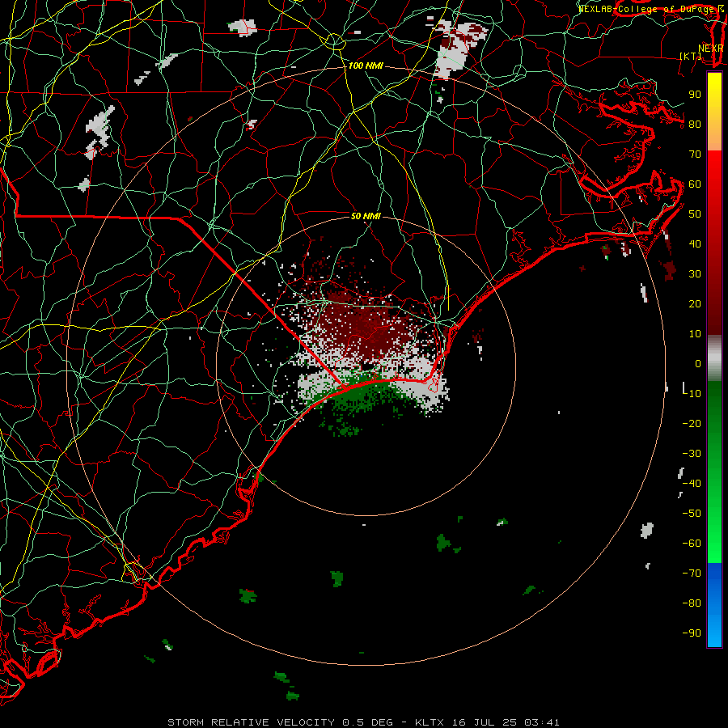Image resolution: width=728 pixels, height=728 pixels.
Task: Click the "50 NMI" range ring label
Action: click(366, 216)
